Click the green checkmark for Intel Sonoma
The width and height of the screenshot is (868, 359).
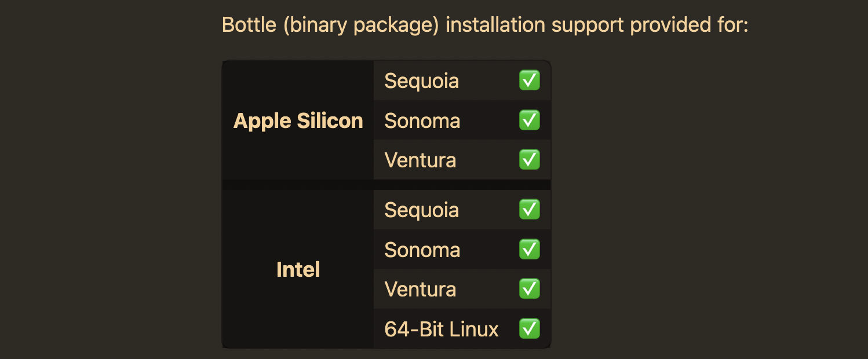[529, 250]
